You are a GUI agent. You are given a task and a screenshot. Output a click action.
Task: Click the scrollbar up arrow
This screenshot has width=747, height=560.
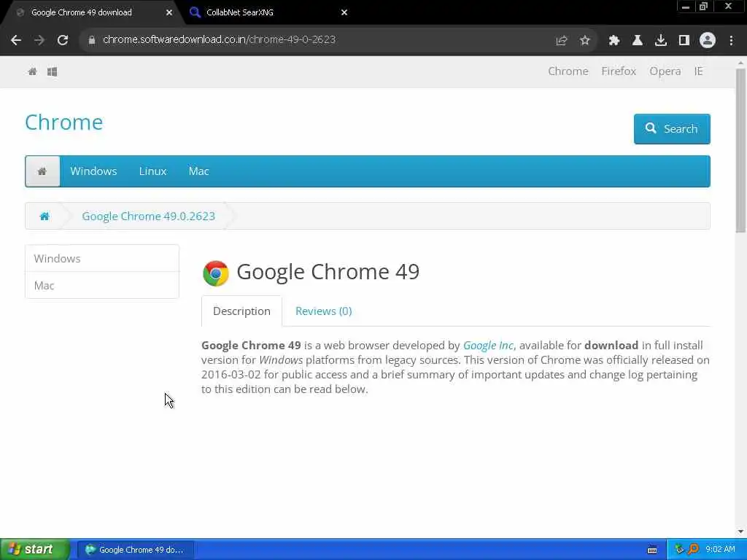(x=740, y=63)
